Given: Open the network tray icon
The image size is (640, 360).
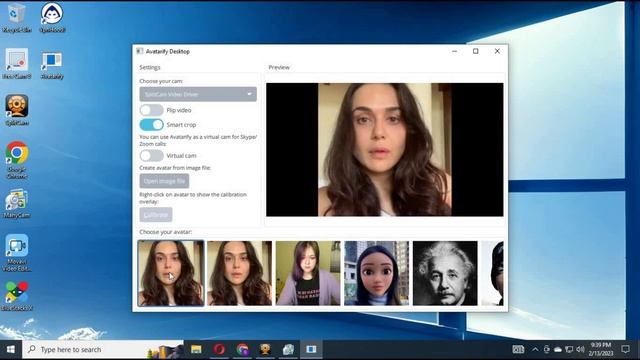Looking at the screenshot, I should (569, 349).
